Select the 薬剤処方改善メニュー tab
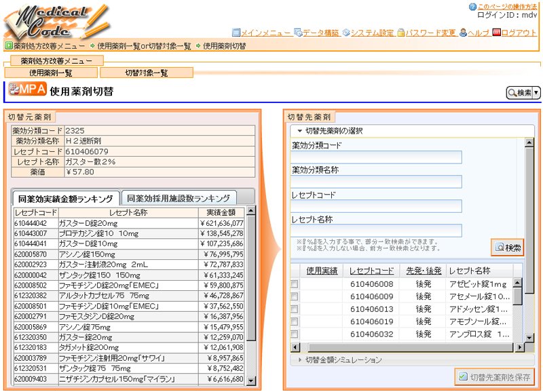Viewport: 543px width, 392px height. coord(57,61)
